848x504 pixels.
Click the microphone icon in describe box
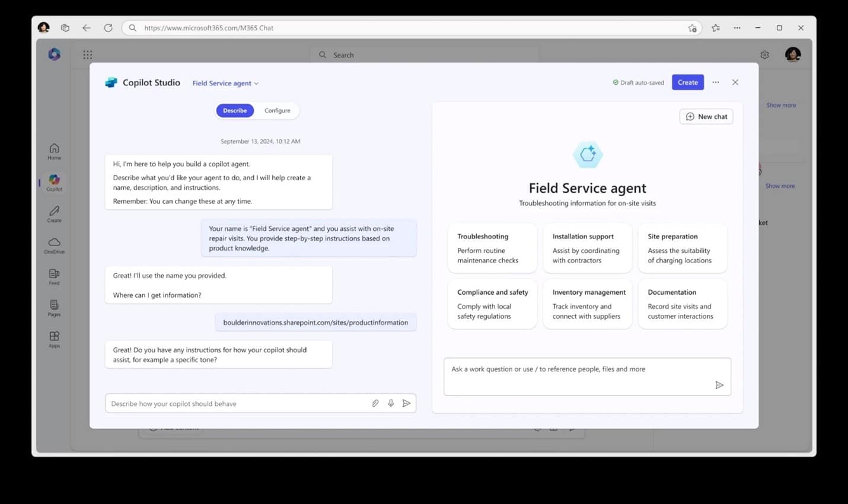coord(391,403)
